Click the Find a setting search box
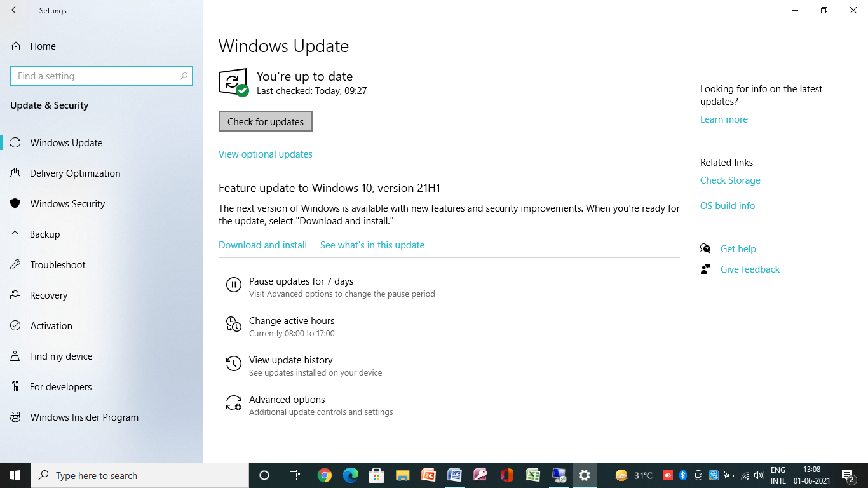The image size is (868, 488). click(102, 76)
